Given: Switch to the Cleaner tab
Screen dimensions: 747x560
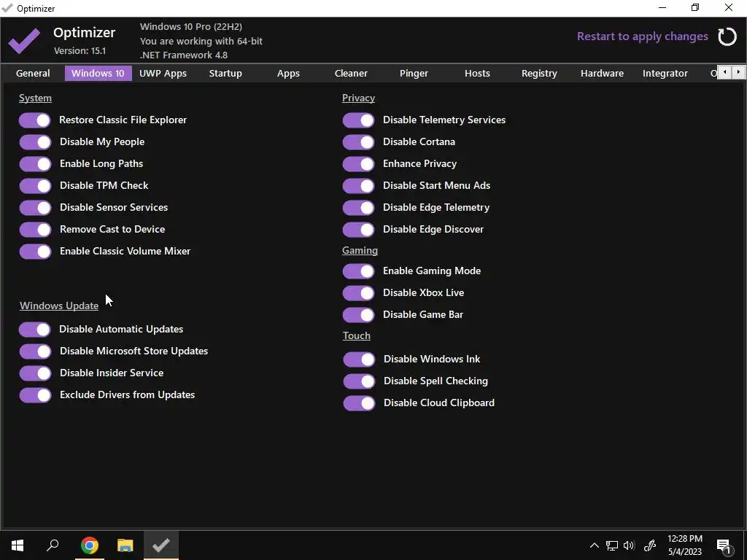Looking at the screenshot, I should pos(351,74).
